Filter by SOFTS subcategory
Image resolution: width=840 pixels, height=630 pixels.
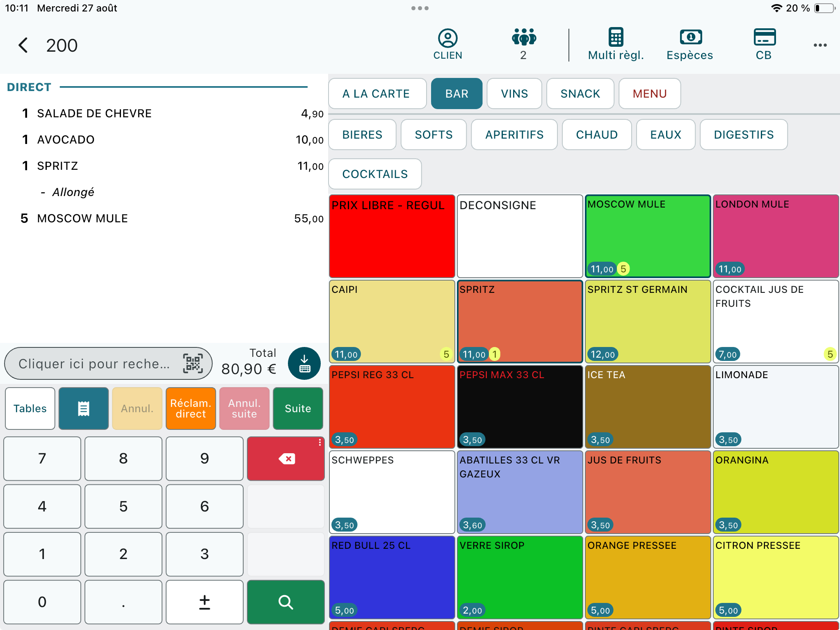(434, 135)
